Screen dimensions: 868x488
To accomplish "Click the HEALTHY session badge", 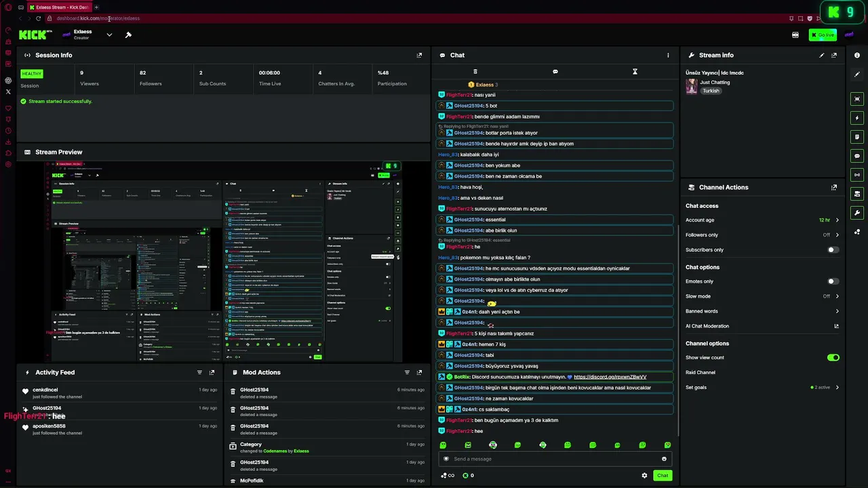I will 31,73.
